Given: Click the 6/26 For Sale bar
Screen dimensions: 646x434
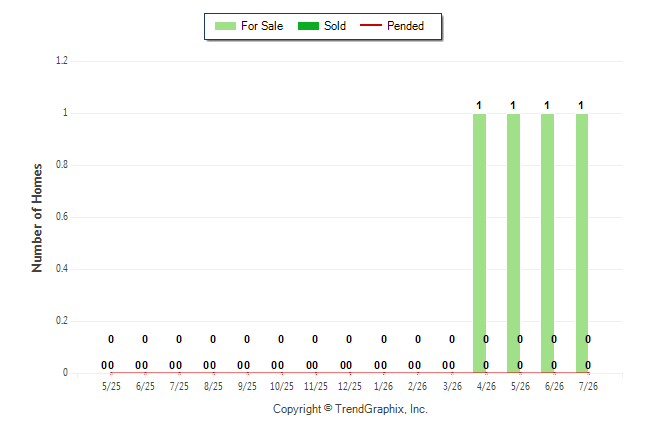Looking at the screenshot, I should coord(548,243).
